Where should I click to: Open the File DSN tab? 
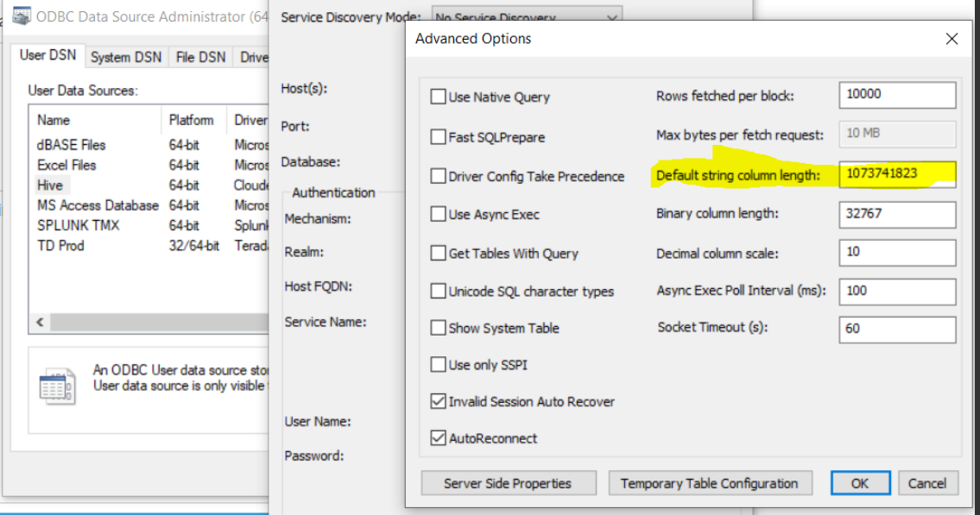coord(200,57)
